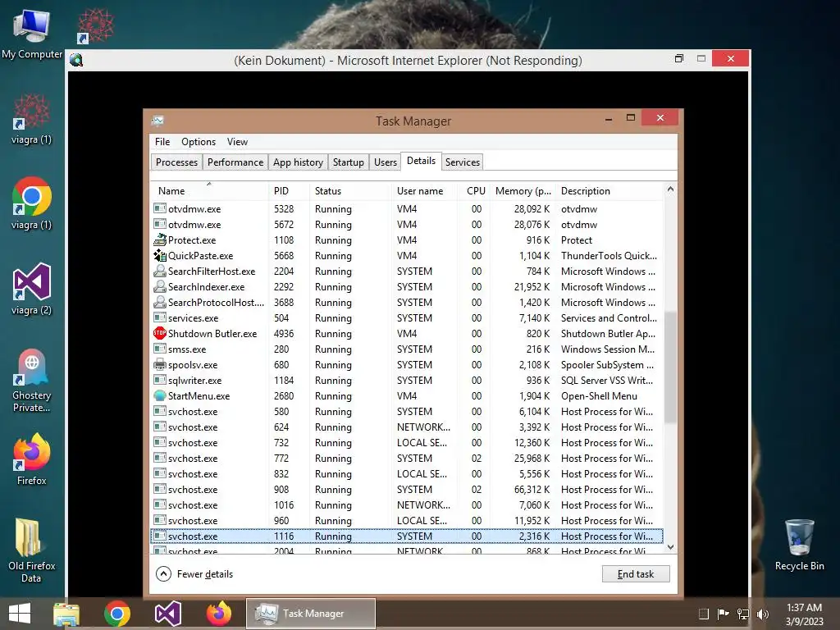Select the StartMenu.exe globe icon
840x630 pixels.
coord(160,396)
